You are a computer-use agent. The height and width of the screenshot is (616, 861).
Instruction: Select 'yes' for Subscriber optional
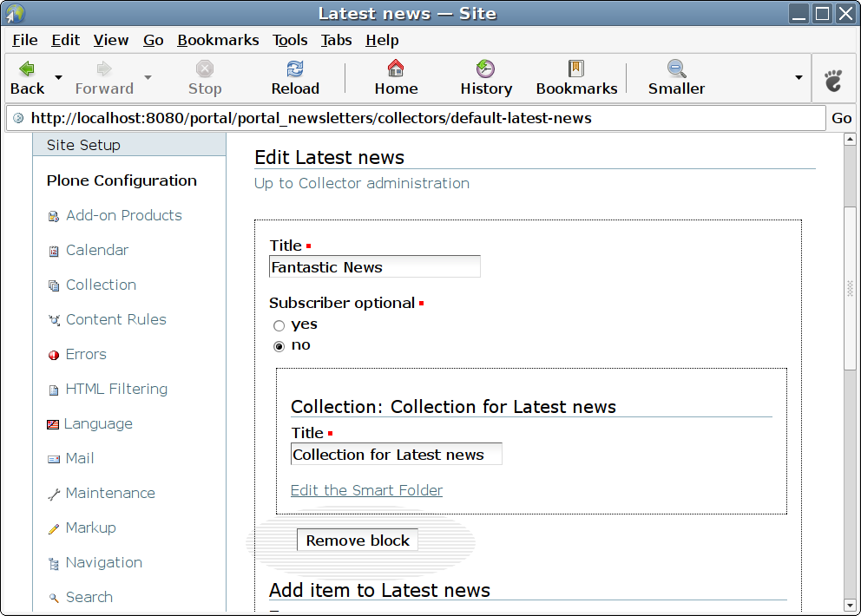coord(279,326)
